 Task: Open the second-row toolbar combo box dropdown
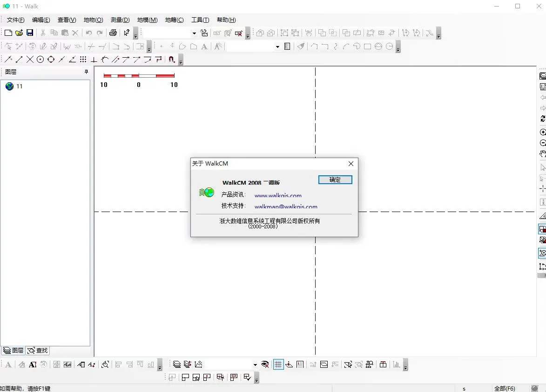[x=277, y=47]
